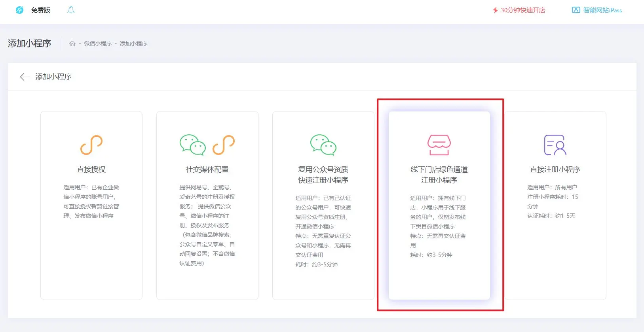This screenshot has width=644, height=332.
Task: Select 线下门店绿色通道注册小程序 title
Action: [439, 175]
